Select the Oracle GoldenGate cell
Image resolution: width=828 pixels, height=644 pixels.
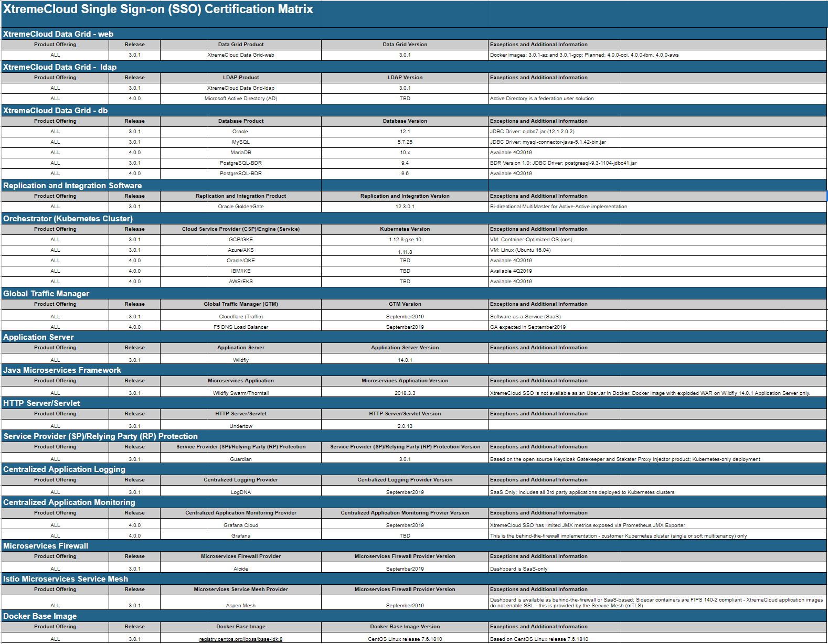pos(241,207)
